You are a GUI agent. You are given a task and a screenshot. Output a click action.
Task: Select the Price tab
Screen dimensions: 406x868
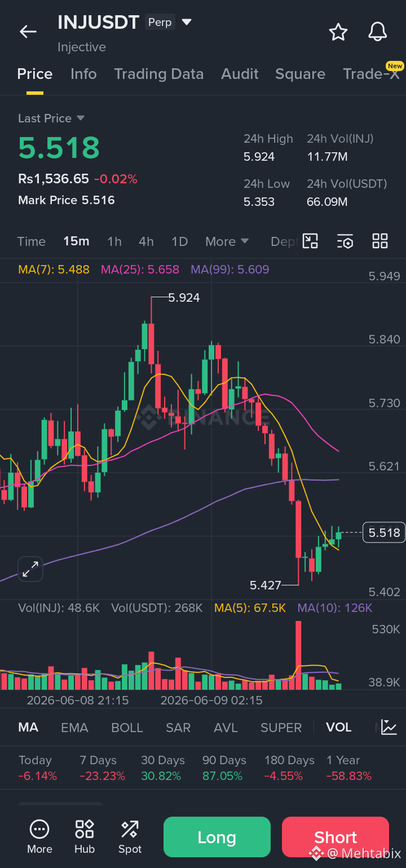(35, 74)
